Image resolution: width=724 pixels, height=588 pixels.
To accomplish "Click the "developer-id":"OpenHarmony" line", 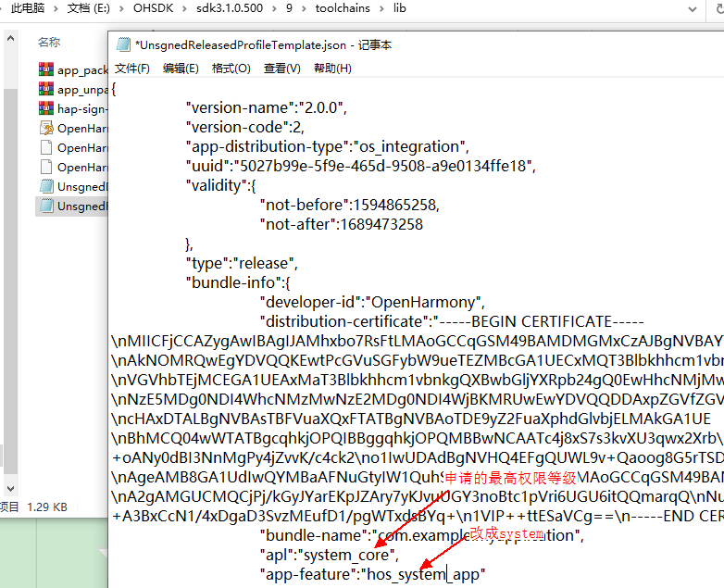I will (372, 302).
